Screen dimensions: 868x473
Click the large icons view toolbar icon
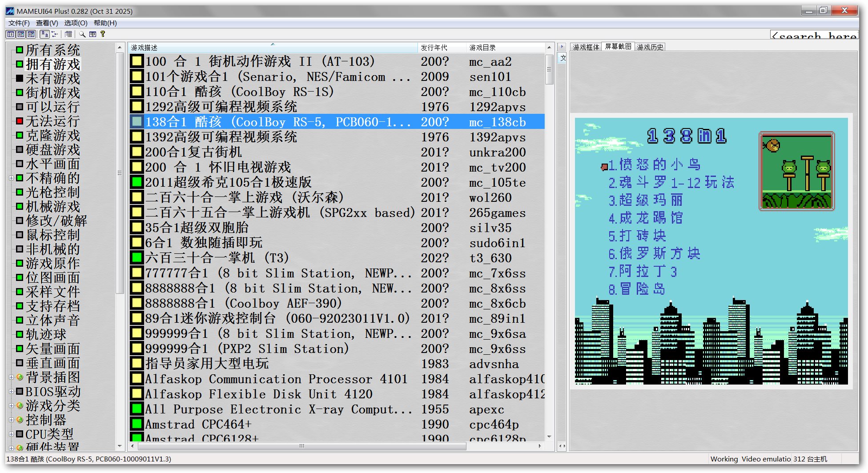44,34
